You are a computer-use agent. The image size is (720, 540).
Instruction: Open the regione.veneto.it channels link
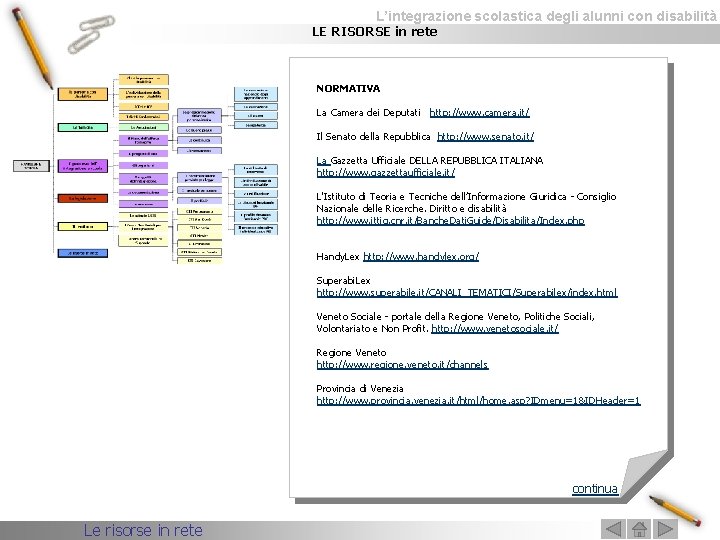pyautogui.click(x=402, y=364)
